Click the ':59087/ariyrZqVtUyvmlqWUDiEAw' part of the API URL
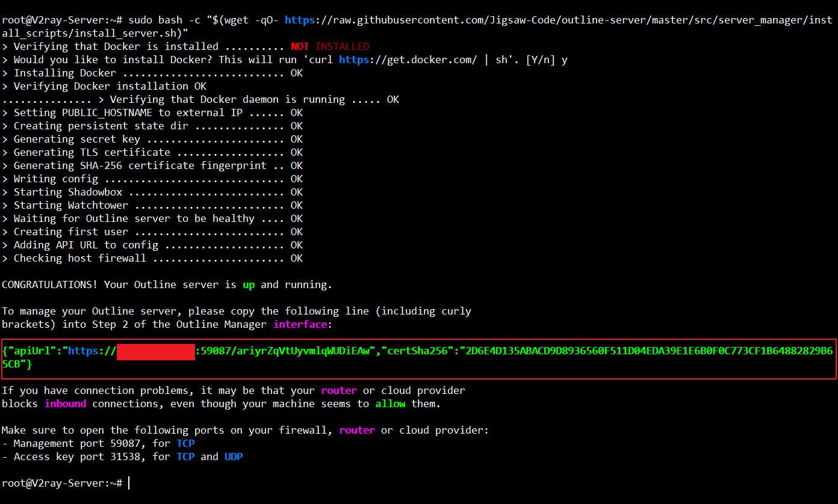838x504 pixels. tap(282, 351)
